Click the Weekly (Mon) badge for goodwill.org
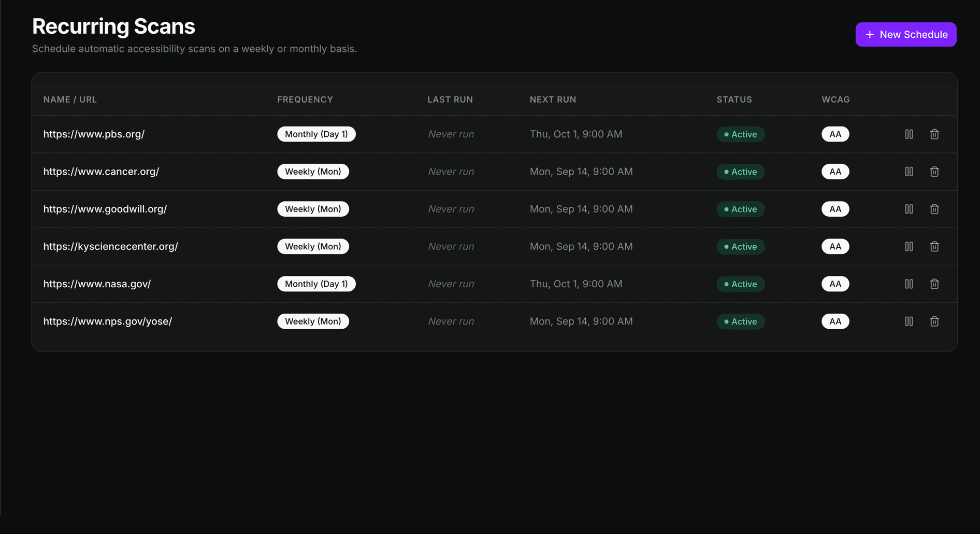980x534 pixels. 313,209
